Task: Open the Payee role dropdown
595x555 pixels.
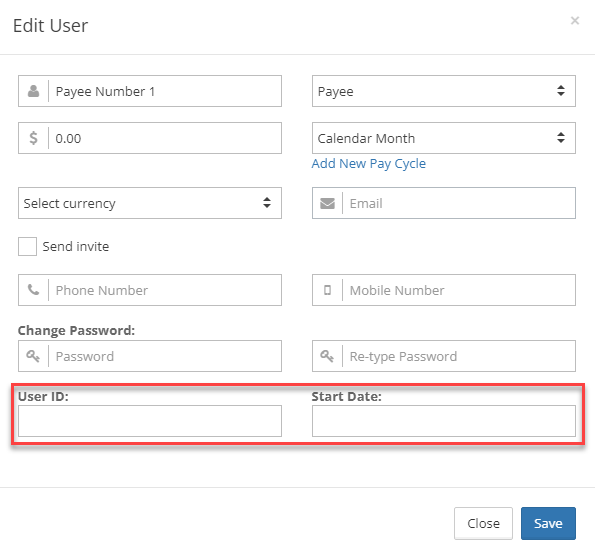Action: click(x=444, y=91)
